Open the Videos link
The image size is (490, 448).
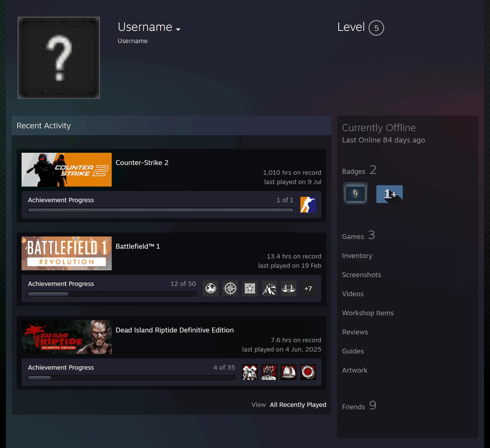pos(353,294)
